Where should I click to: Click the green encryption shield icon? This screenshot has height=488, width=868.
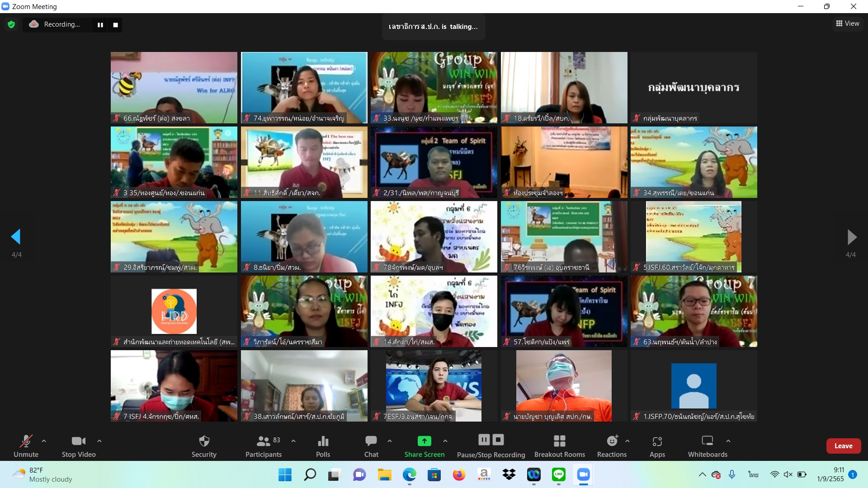click(11, 25)
